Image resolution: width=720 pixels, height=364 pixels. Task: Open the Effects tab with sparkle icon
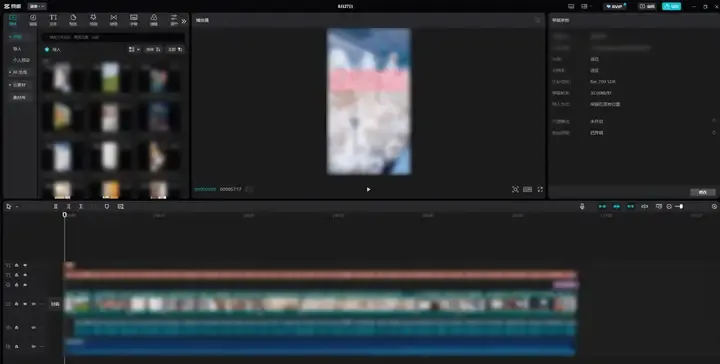pos(93,20)
